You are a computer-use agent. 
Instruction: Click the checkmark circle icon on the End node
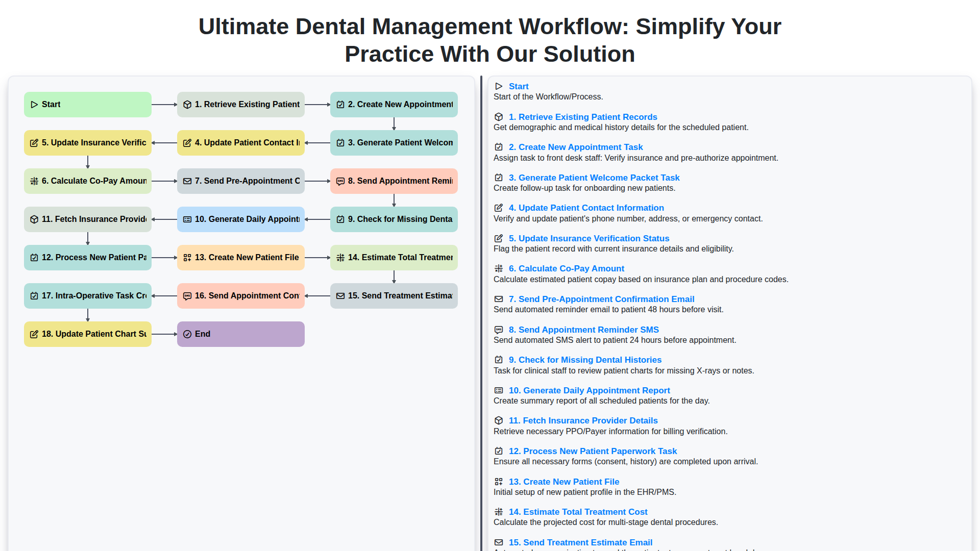pyautogui.click(x=187, y=334)
